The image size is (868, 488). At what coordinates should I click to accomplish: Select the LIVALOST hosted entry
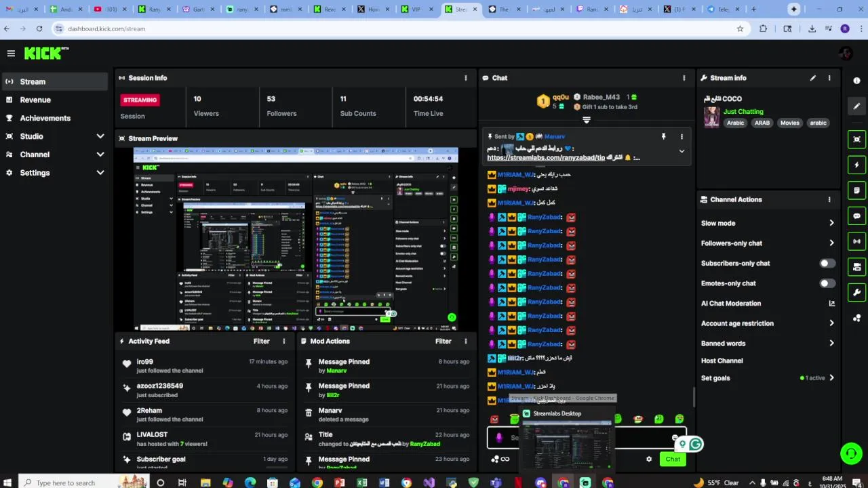tap(205, 439)
